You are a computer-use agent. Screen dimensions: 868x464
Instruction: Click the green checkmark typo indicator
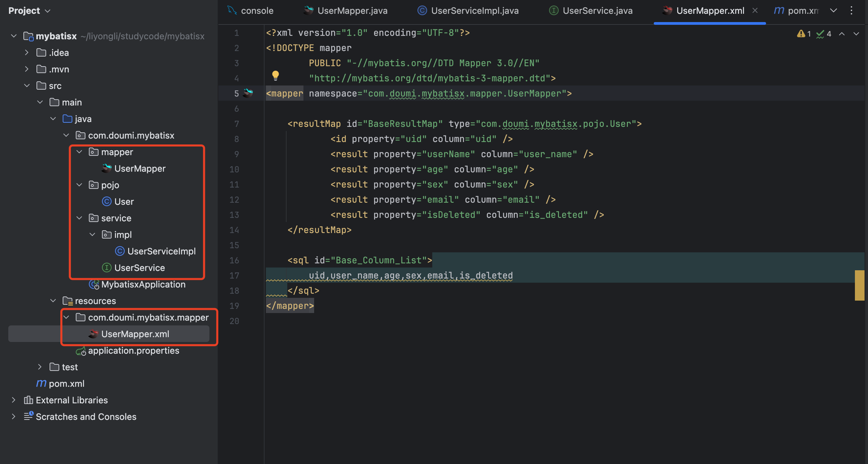[820, 34]
